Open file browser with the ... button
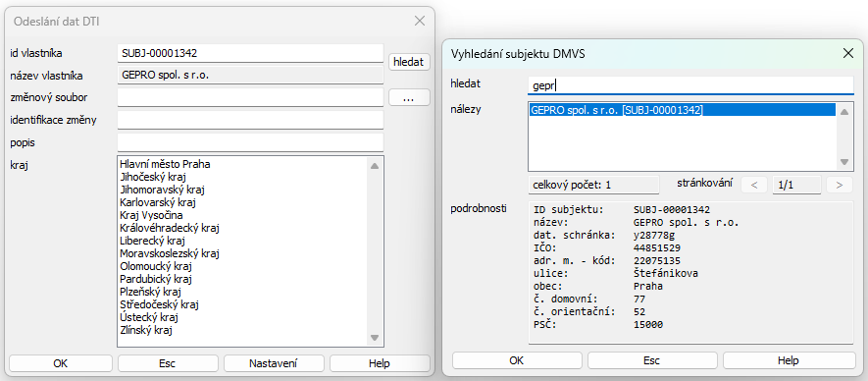Viewport: 868px width, 381px height. [x=409, y=97]
